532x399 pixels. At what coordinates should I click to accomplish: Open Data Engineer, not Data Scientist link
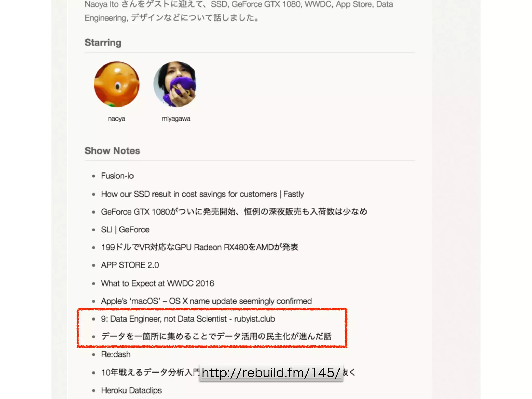188,319
